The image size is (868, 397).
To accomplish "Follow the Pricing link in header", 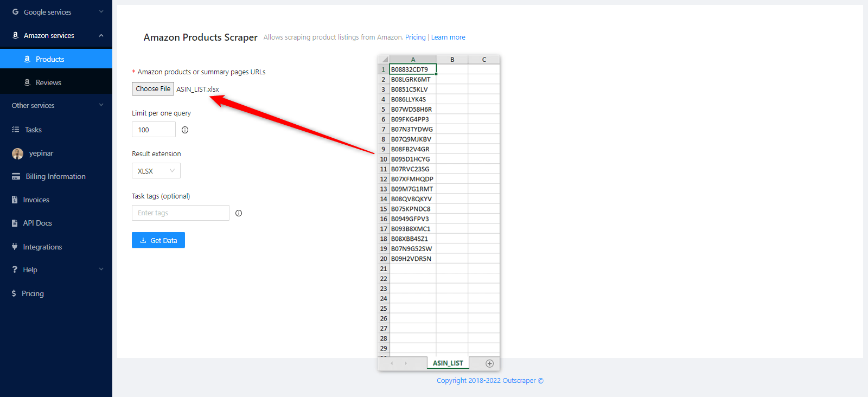I will (x=416, y=37).
